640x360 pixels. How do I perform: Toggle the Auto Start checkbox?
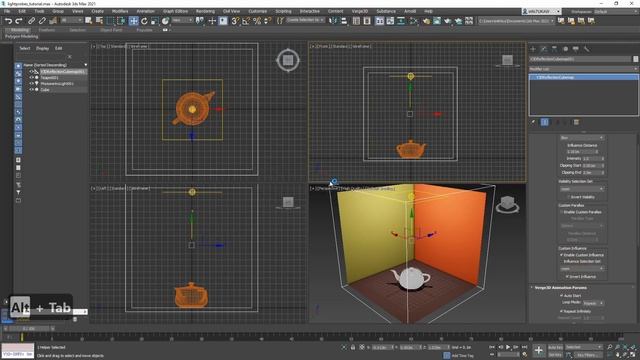562,296
